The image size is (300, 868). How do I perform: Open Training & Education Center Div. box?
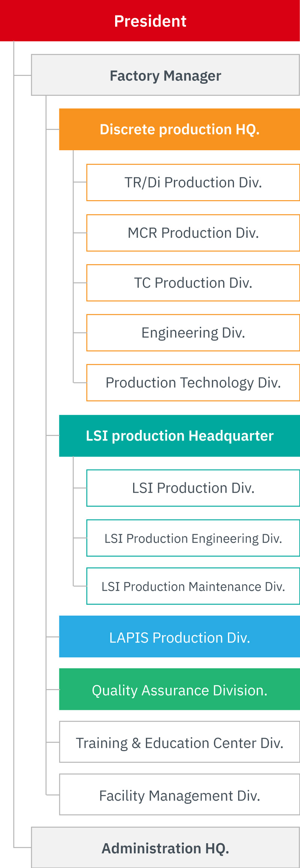pos(180,742)
